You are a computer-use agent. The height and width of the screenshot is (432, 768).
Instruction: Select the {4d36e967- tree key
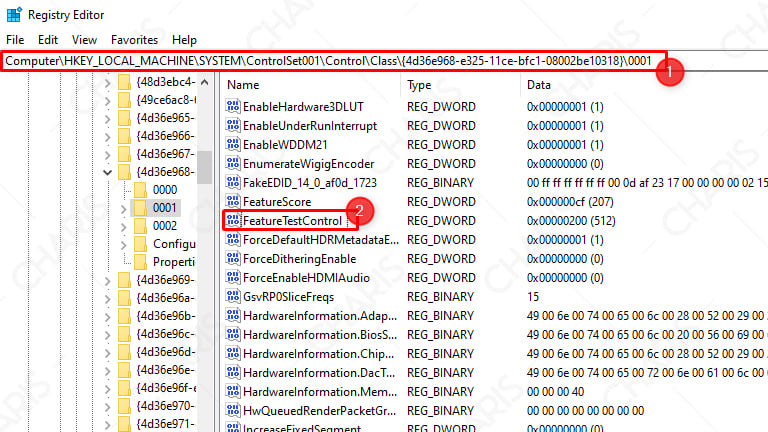pyautogui.click(x=166, y=154)
